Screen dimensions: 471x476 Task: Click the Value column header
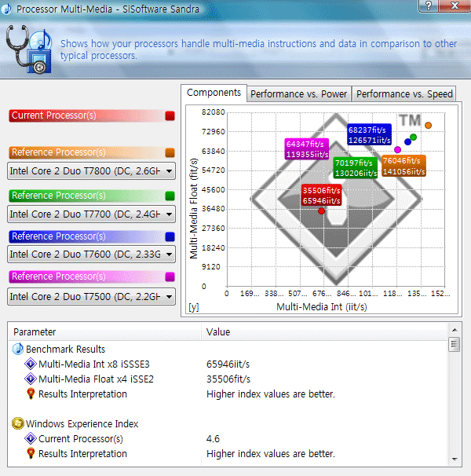tap(324, 331)
